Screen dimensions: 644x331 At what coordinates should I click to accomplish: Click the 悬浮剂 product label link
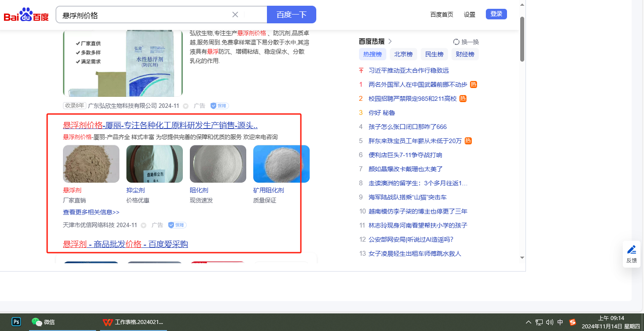(72, 191)
